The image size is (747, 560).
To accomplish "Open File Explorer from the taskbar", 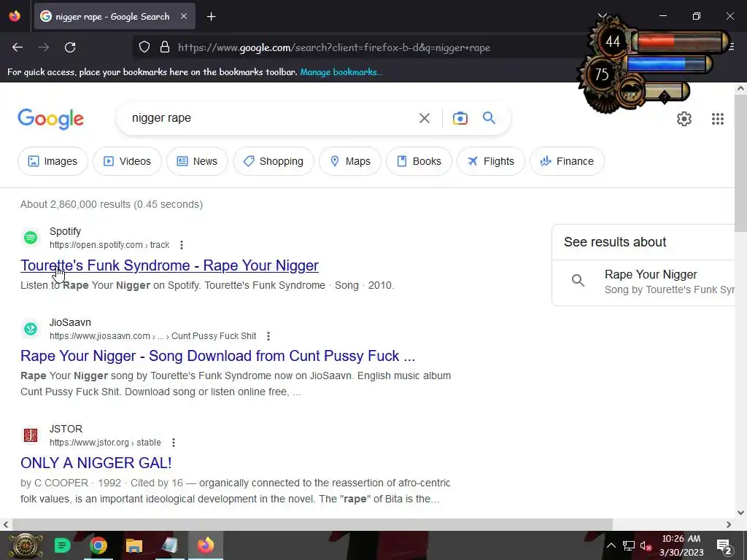I will [x=134, y=545].
